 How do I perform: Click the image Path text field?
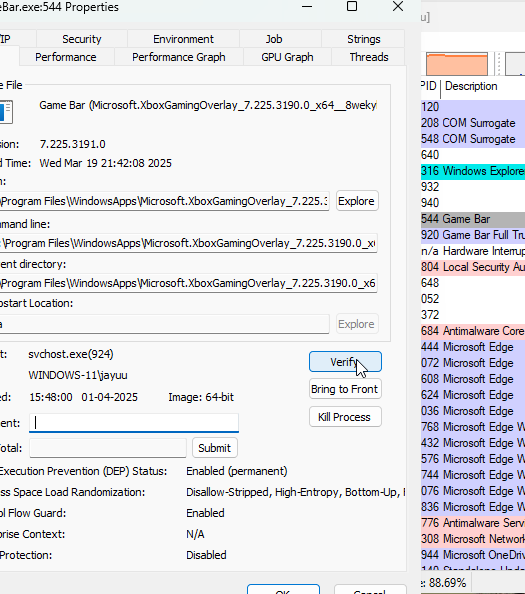point(164,201)
